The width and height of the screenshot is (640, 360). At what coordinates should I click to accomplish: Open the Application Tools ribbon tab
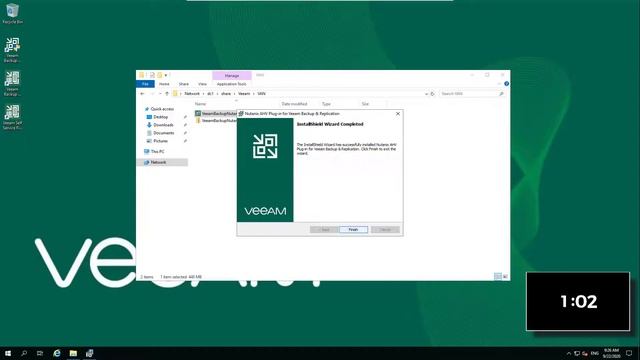(x=231, y=84)
